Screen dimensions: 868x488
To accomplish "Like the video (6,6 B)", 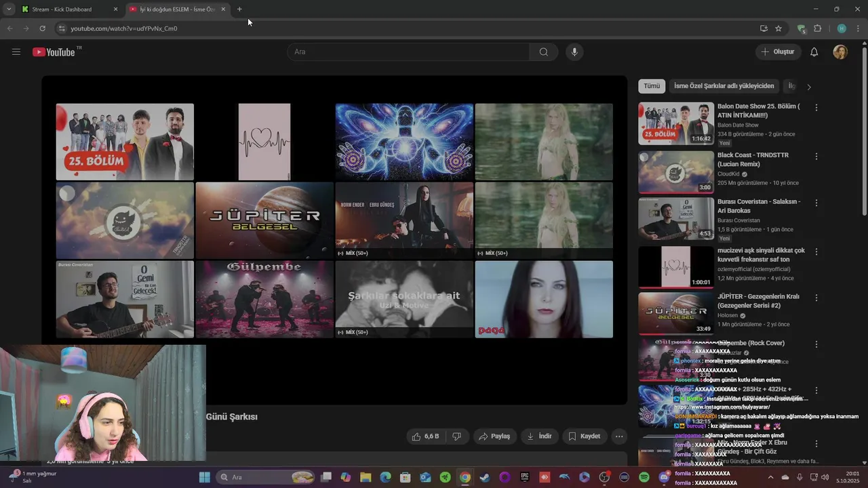I will pyautogui.click(x=426, y=436).
